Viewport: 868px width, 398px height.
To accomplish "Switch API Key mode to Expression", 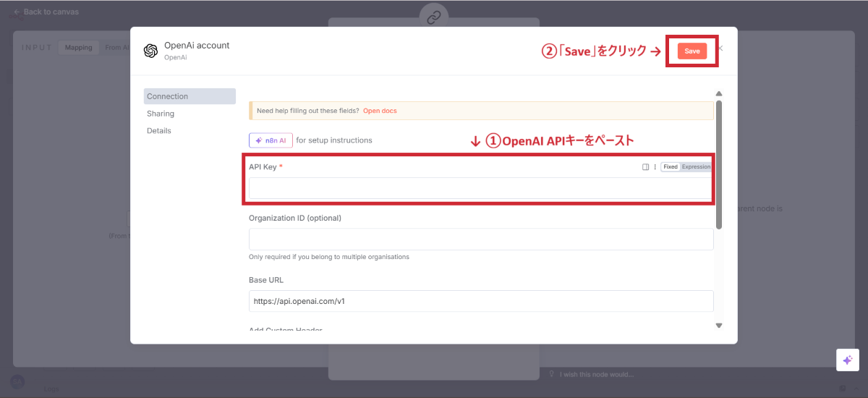I will (x=696, y=167).
